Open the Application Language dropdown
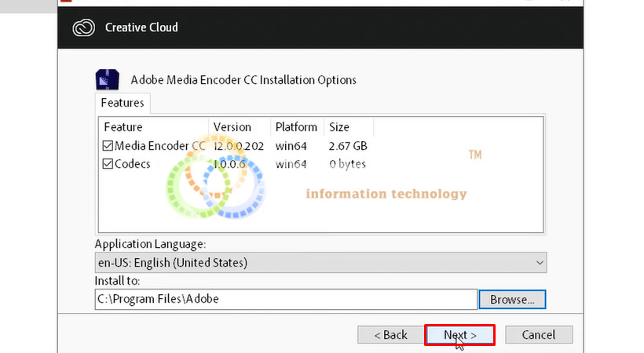 pos(320,263)
